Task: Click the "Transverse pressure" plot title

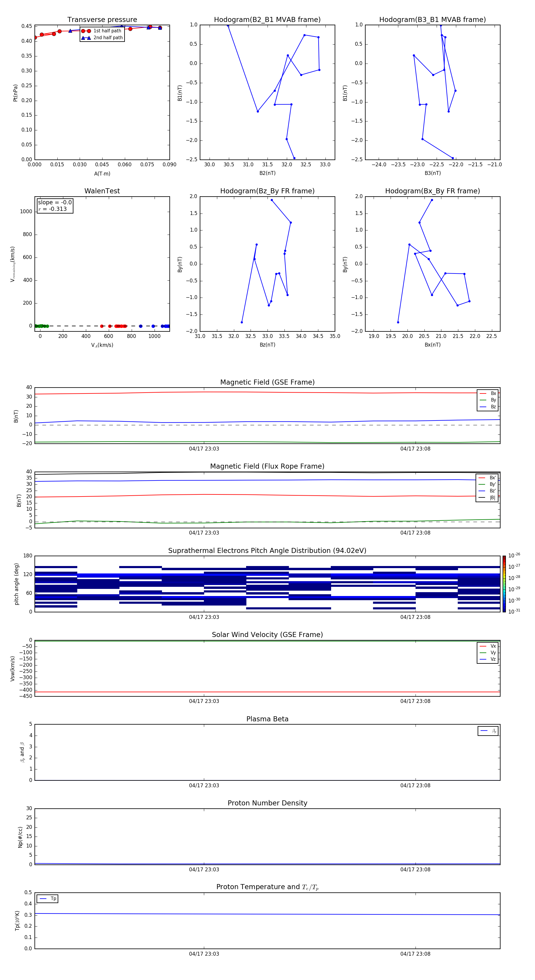Action: pos(102,20)
